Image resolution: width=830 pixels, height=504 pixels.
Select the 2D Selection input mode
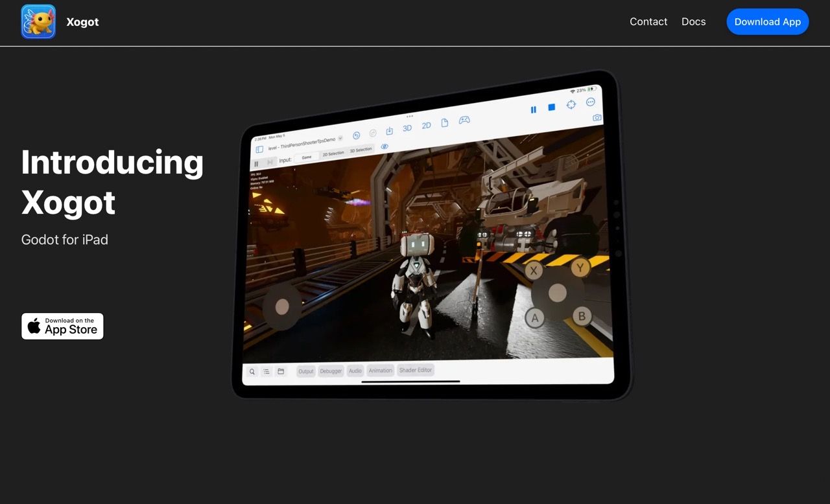point(333,154)
